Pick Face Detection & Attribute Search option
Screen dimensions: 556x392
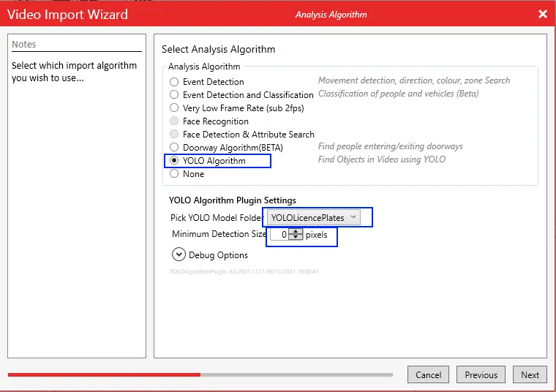(174, 134)
